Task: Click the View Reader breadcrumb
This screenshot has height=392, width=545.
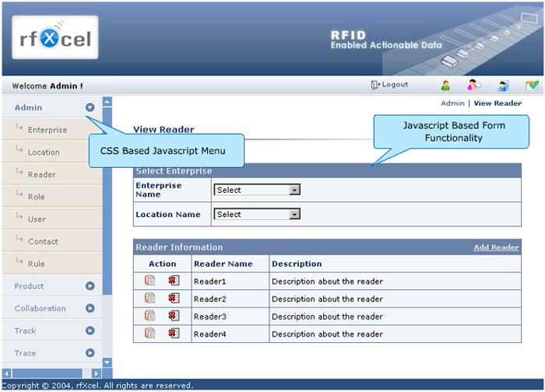Action: [498, 103]
